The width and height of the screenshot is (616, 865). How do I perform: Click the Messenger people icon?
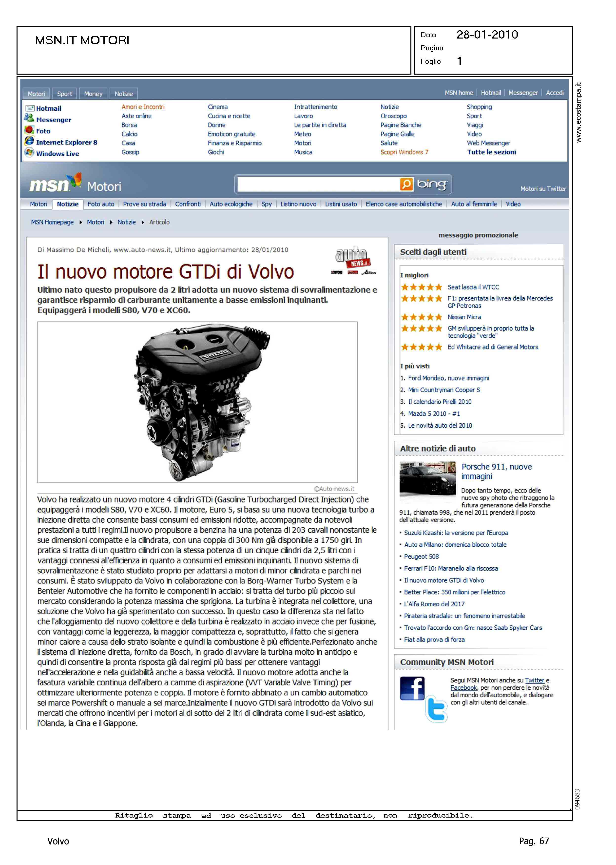tap(29, 118)
